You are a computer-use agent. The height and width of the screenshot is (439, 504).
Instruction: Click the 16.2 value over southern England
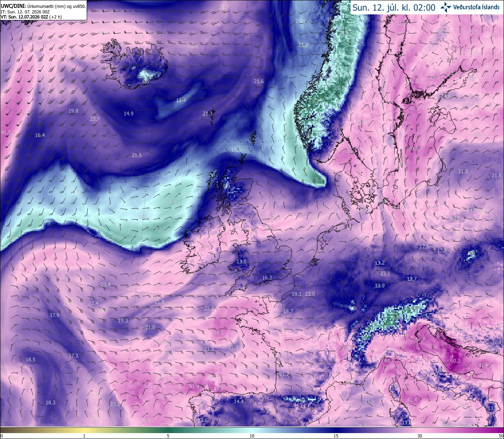coord(267,278)
